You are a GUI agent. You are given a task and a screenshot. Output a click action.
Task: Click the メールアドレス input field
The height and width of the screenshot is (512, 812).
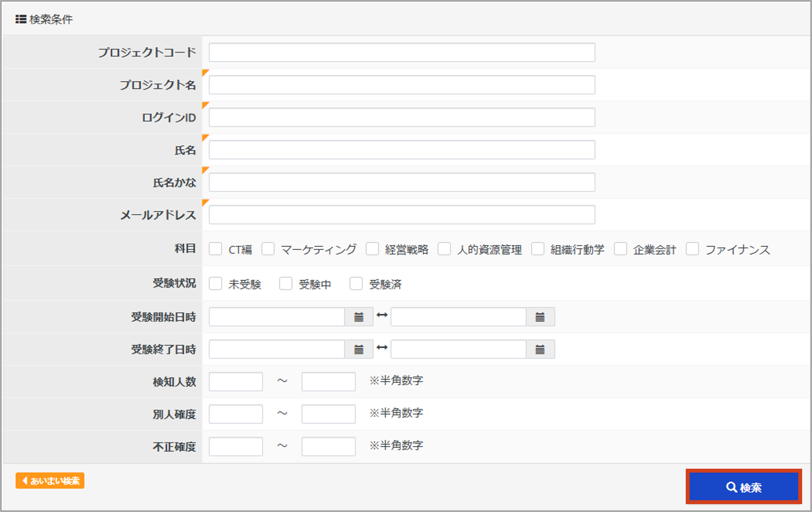401,215
